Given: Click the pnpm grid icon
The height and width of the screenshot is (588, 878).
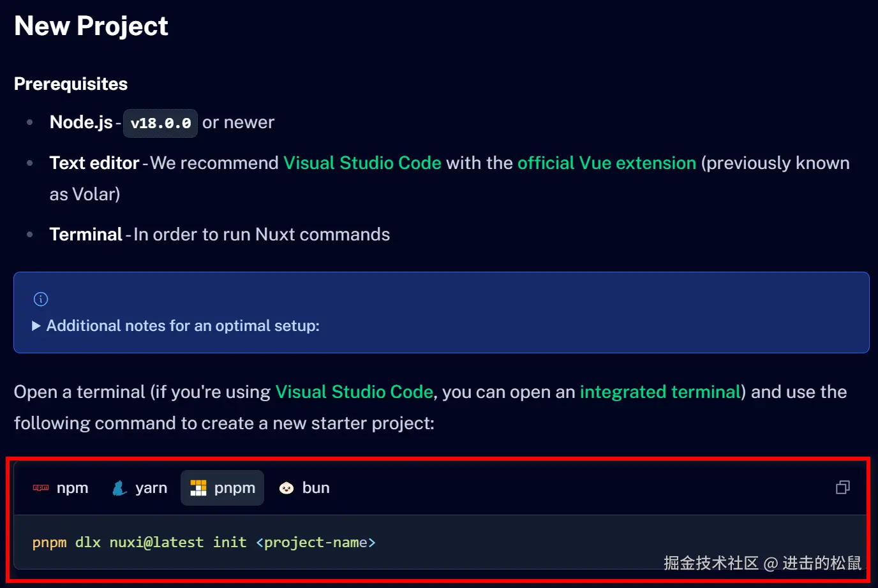Looking at the screenshot, I should [x=200, y=487].
